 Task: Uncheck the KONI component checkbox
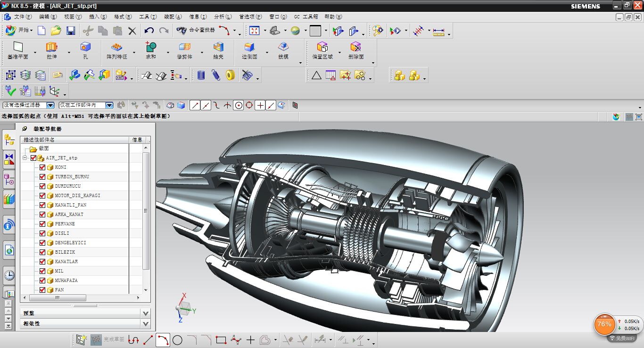pos(42,167)
